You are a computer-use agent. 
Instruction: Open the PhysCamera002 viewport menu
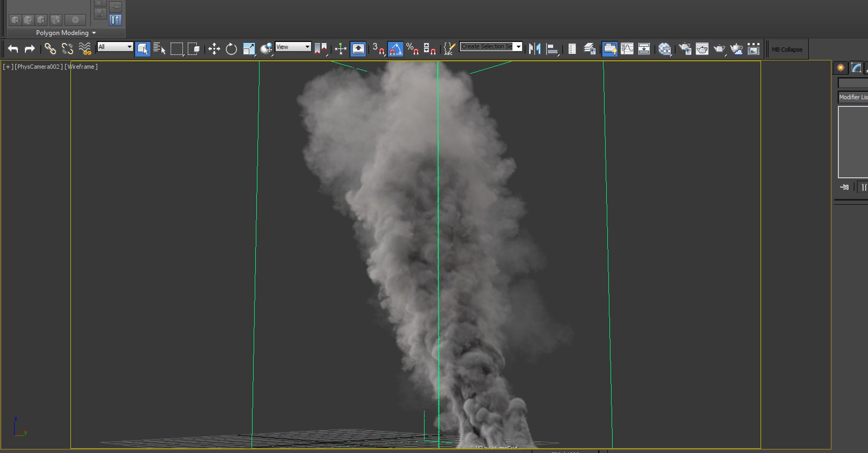[x=39, y=66]
